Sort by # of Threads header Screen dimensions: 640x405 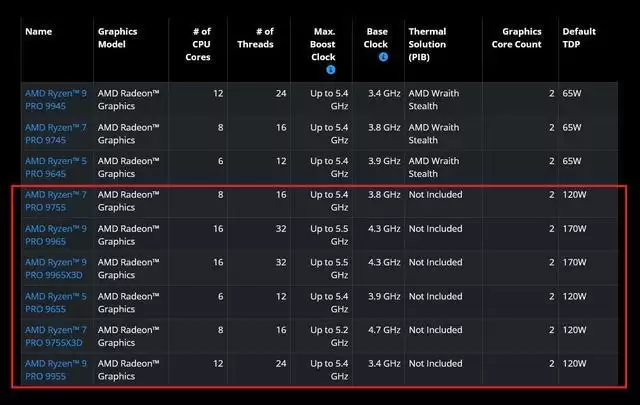coord(256,38)
